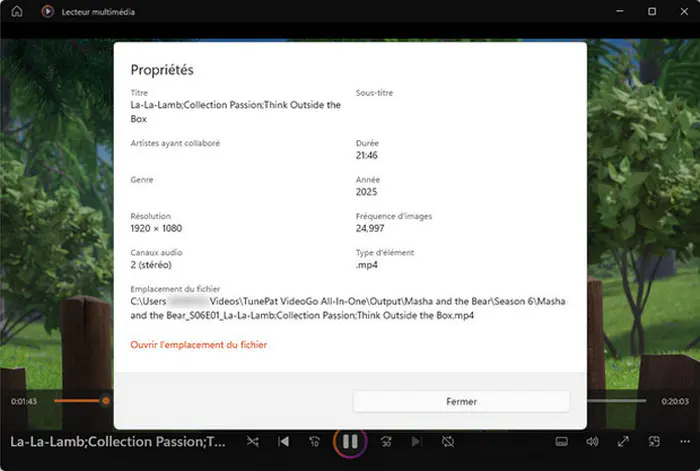Open subtitles and captions options
The width and height of the screenshot is (700, 471).
click(562, 442)
